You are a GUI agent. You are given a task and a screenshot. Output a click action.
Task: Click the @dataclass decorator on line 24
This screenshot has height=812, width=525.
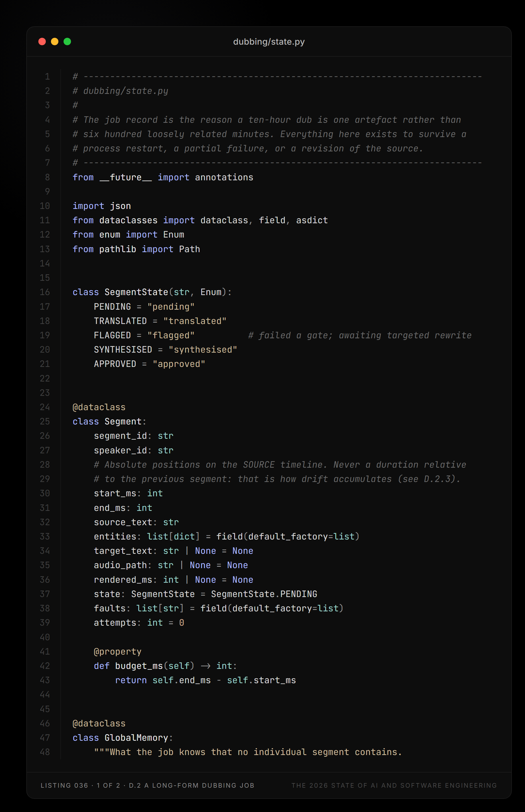[x=99, y=407]
